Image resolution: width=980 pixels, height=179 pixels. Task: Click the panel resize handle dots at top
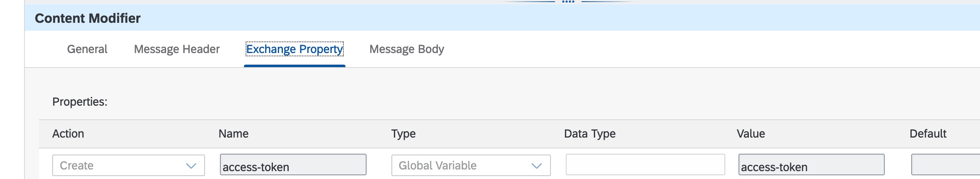(568, 2)
